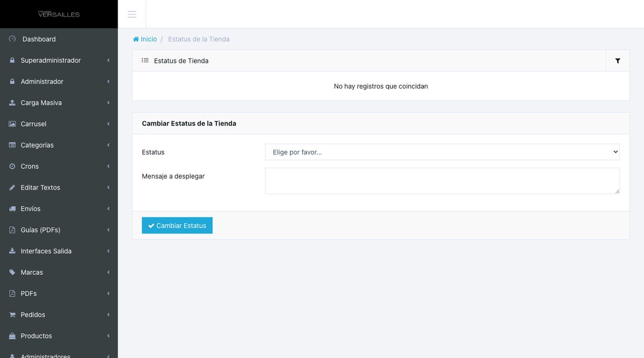The image size is (644, 358).
Task: Click the Cambiar Estatus button
Action: coord(177,225)
